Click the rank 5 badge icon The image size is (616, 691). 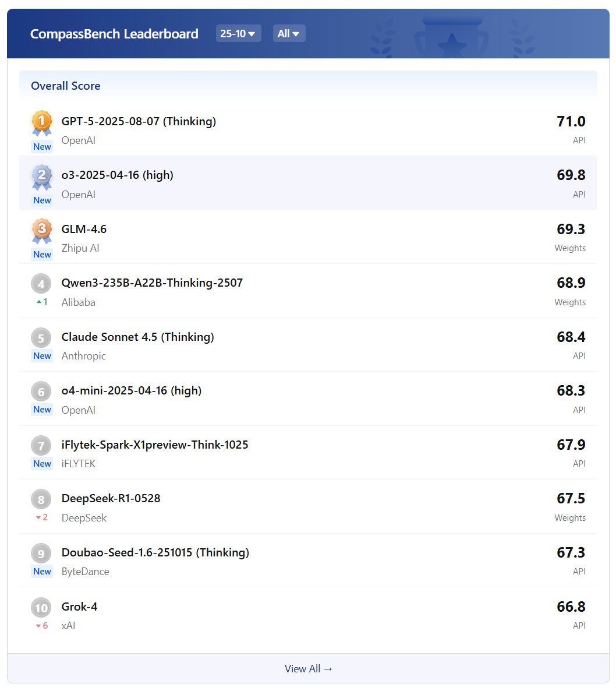(41, 338)
